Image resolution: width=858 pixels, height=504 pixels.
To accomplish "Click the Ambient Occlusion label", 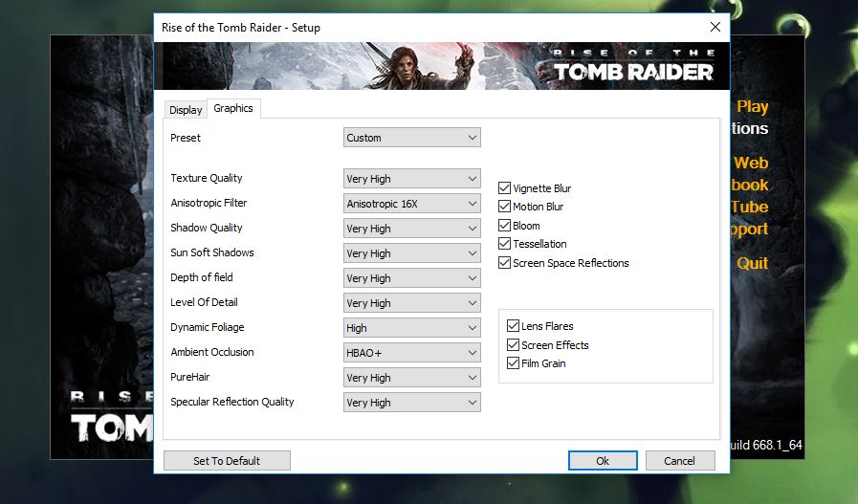I will (x=211, y=352).
